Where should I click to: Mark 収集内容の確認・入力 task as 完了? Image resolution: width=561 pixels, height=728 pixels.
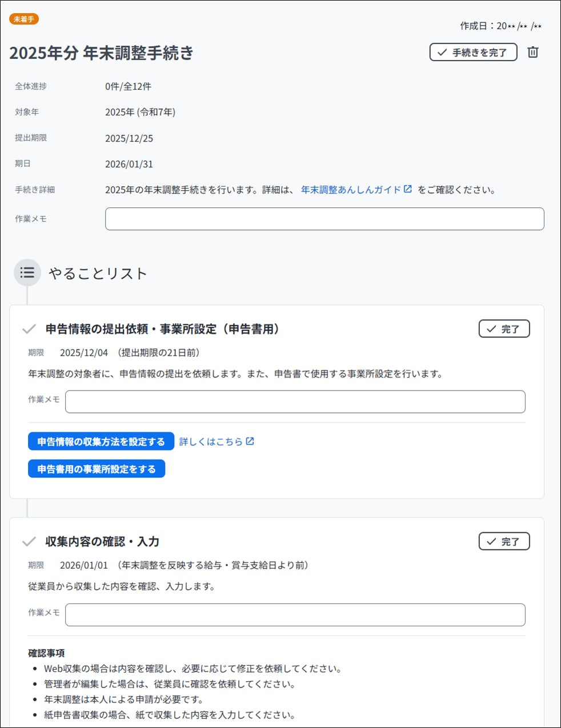504,541
